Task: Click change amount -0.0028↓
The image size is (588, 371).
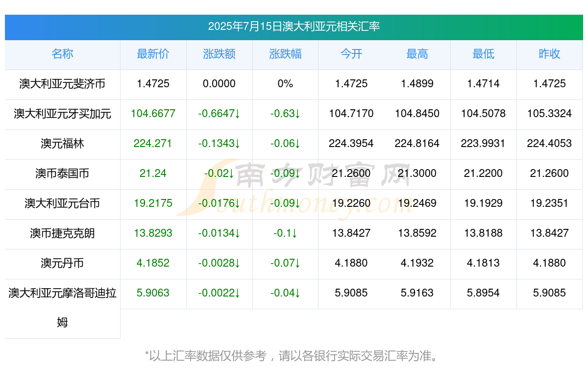Action: pos(219,263)
